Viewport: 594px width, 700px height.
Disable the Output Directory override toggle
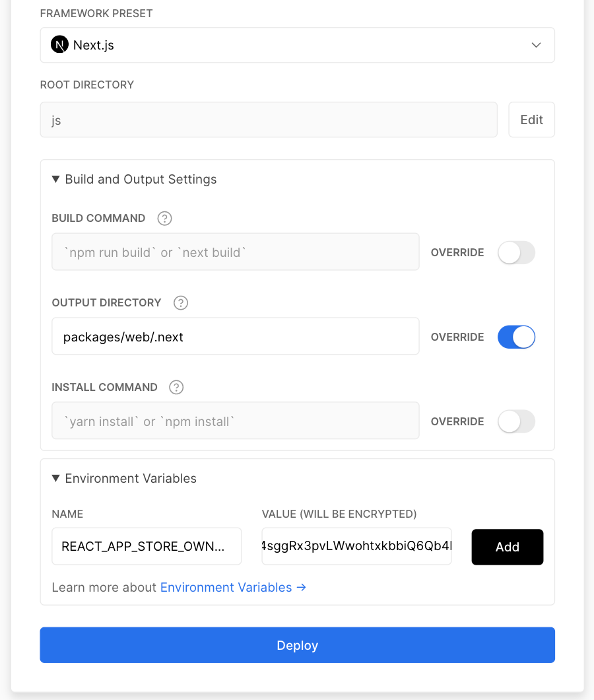516,337
